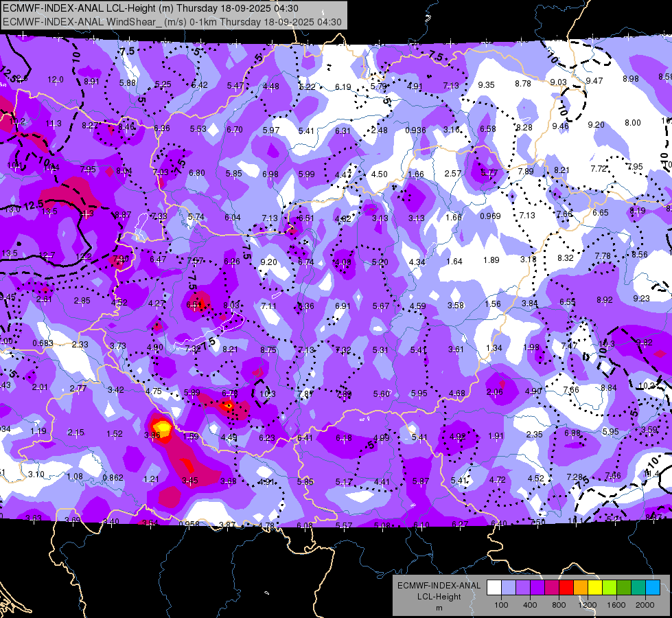The width and height of the screenshot is (672, 618).
Task: Click the wind shear value 0.969
Action: 490,216
